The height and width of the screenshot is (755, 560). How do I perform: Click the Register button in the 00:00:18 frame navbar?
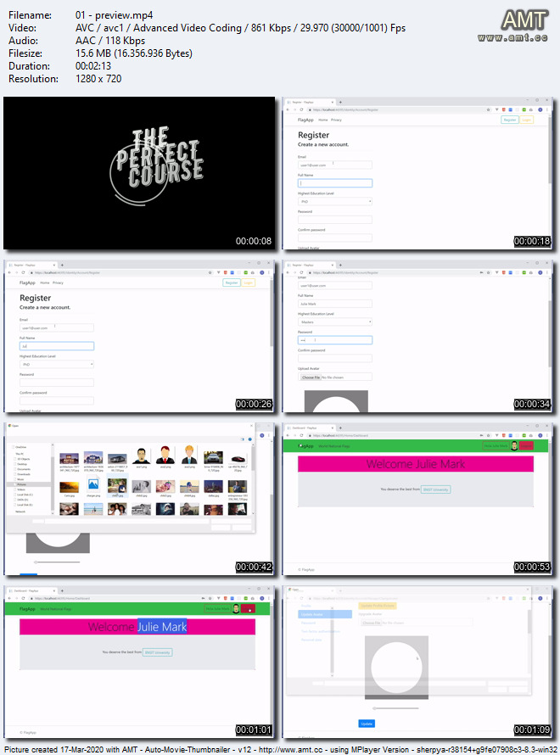(509, 120)
